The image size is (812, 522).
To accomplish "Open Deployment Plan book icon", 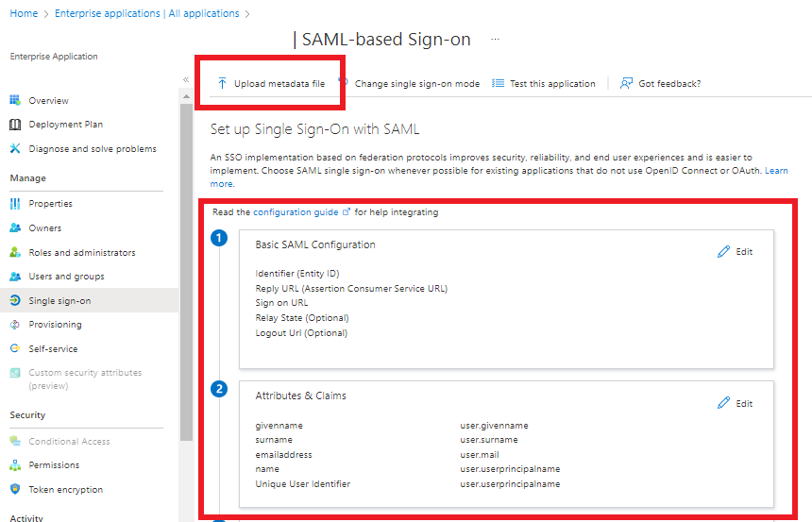I will [x=15, y=125].
